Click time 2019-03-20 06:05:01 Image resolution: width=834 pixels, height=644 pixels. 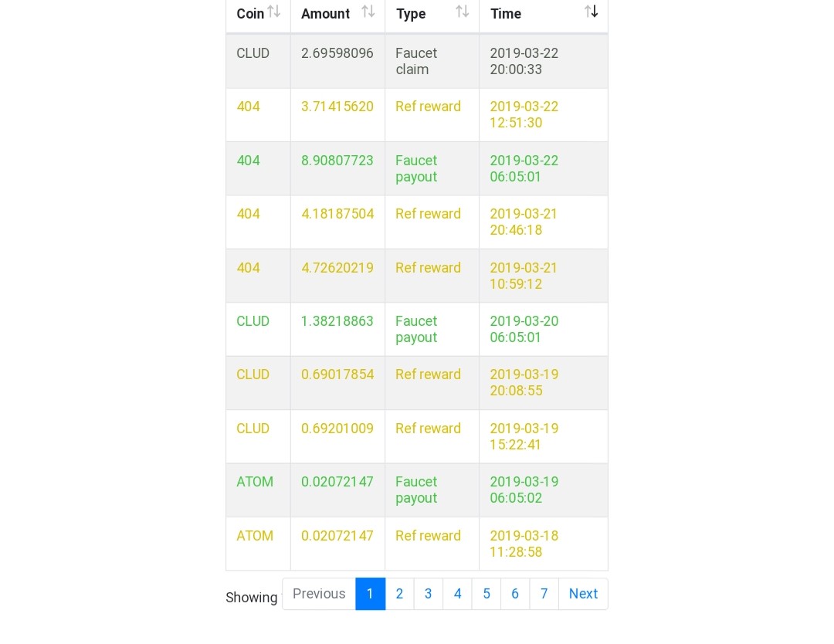tap(524, 329)
